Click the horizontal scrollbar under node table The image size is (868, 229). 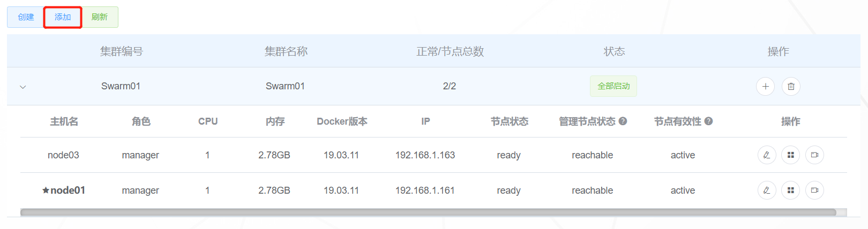tap(428, 212)
